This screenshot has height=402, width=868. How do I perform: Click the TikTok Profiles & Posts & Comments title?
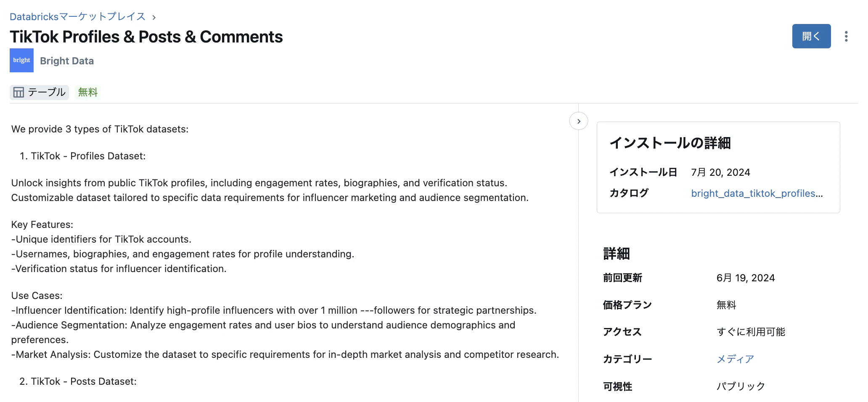point(146,37)
